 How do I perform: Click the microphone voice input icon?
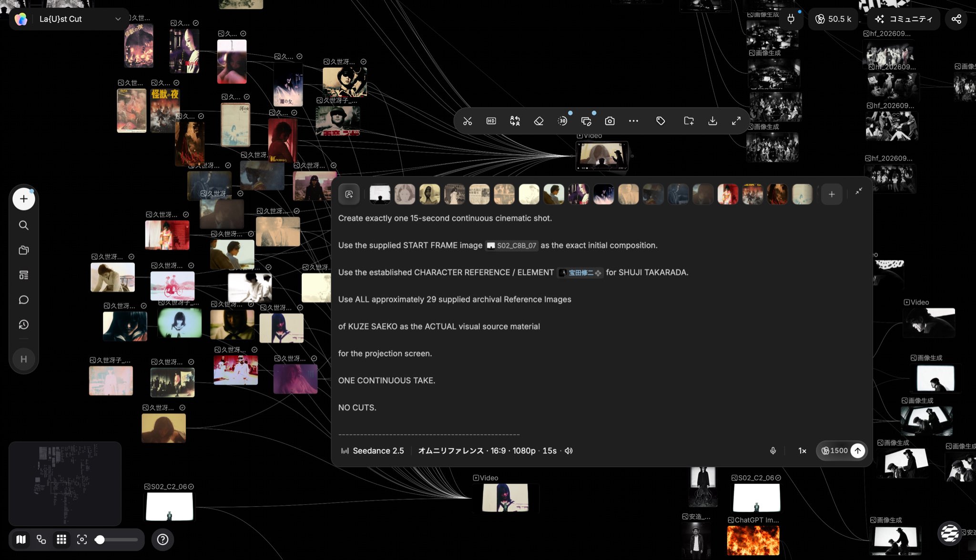[x=773, y=450]
